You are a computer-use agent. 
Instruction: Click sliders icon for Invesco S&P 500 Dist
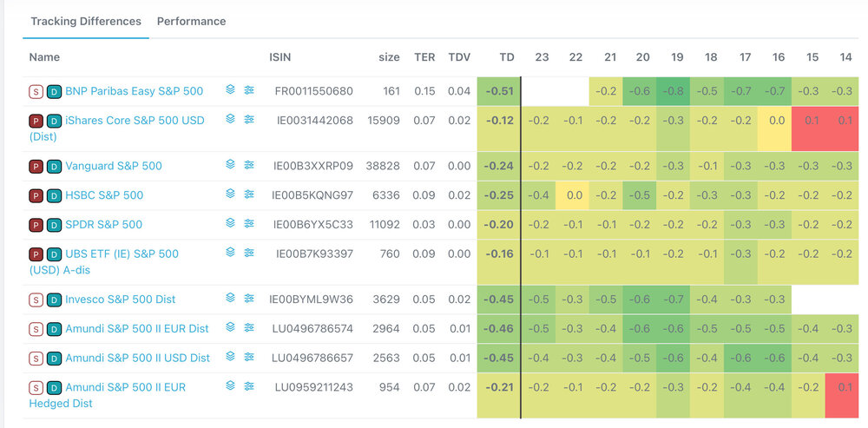pos(249,298)
